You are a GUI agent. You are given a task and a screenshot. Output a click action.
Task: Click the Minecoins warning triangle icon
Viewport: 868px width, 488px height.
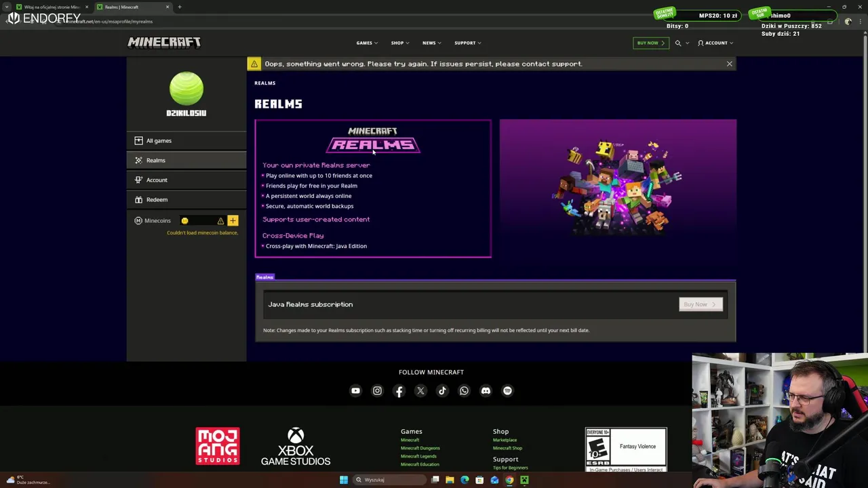tap(220, 220)
